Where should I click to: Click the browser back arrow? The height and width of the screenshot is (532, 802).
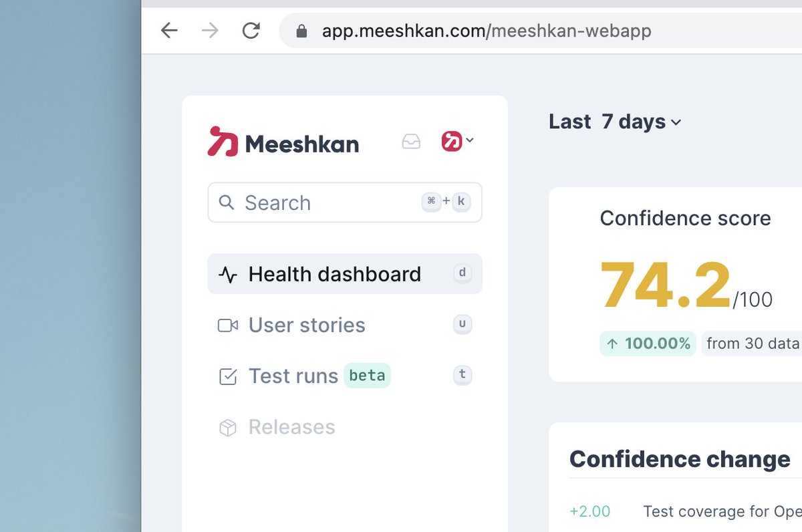tap(169, 31)
